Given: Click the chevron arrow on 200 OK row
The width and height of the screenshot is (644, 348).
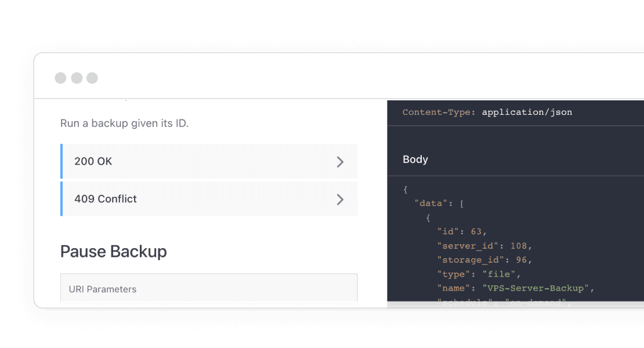Looking at the screenshot, I should click(x=341, y=162).
